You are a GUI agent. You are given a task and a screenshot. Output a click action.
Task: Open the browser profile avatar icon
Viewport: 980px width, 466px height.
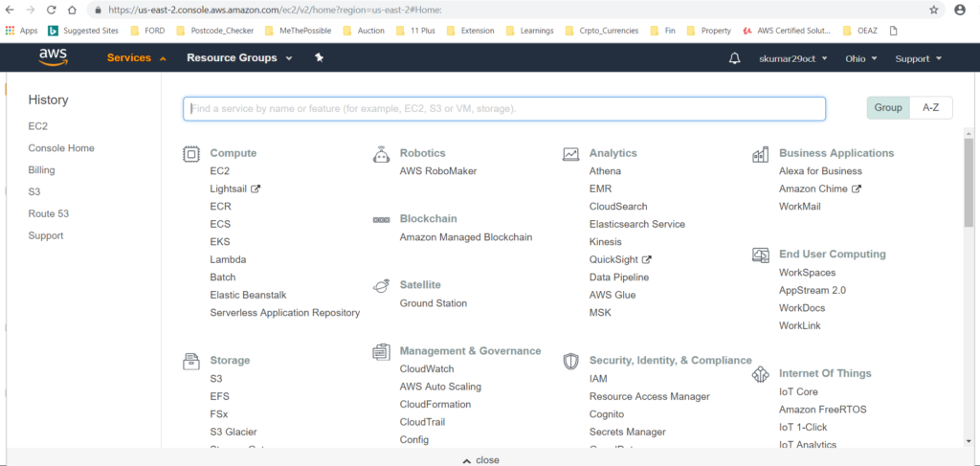point(960,10)
